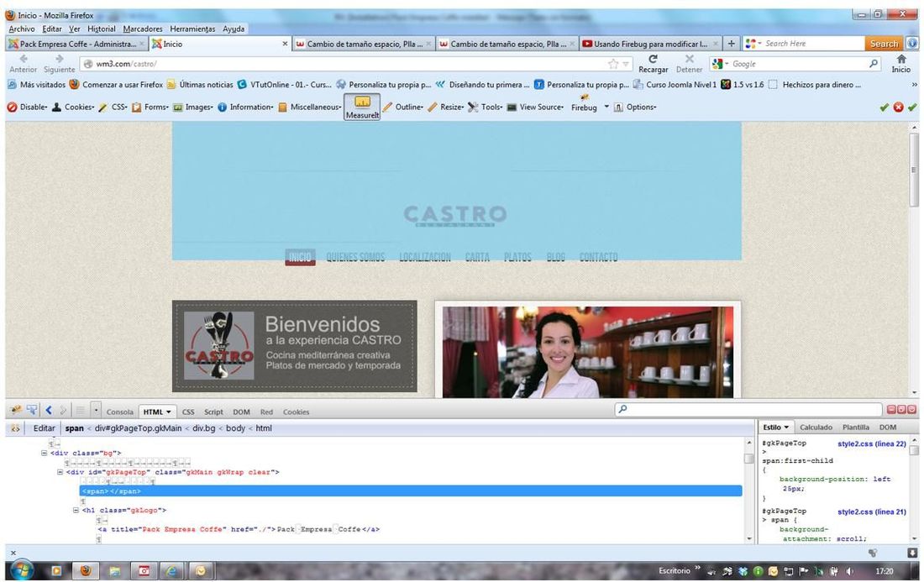This screenshot has width=924, height=582.
Task: Open the Archivo menu
Action: click(22, 29)
